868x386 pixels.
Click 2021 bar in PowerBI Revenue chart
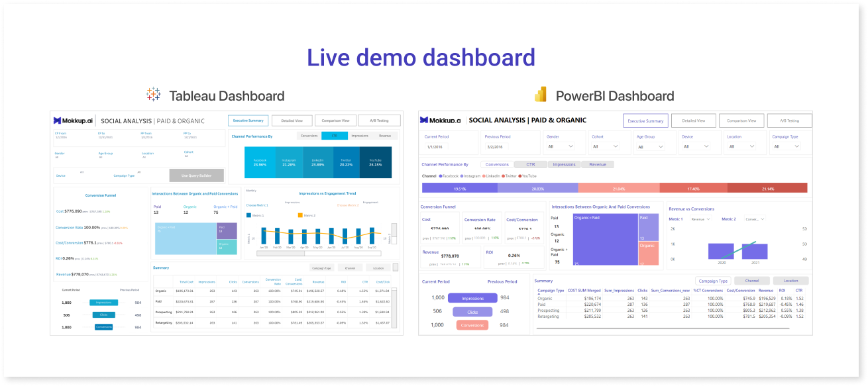pos(754,252)
